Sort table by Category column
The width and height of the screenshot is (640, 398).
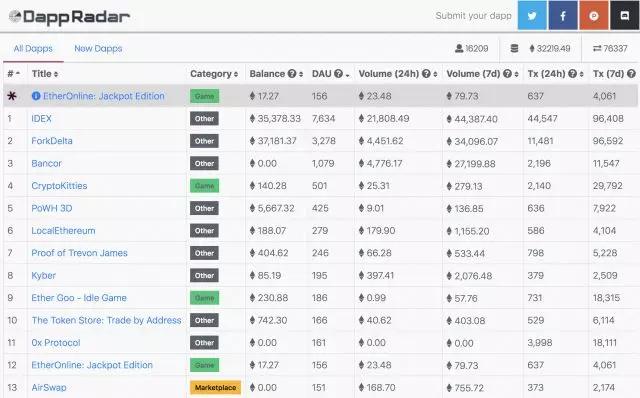[214, 74]
